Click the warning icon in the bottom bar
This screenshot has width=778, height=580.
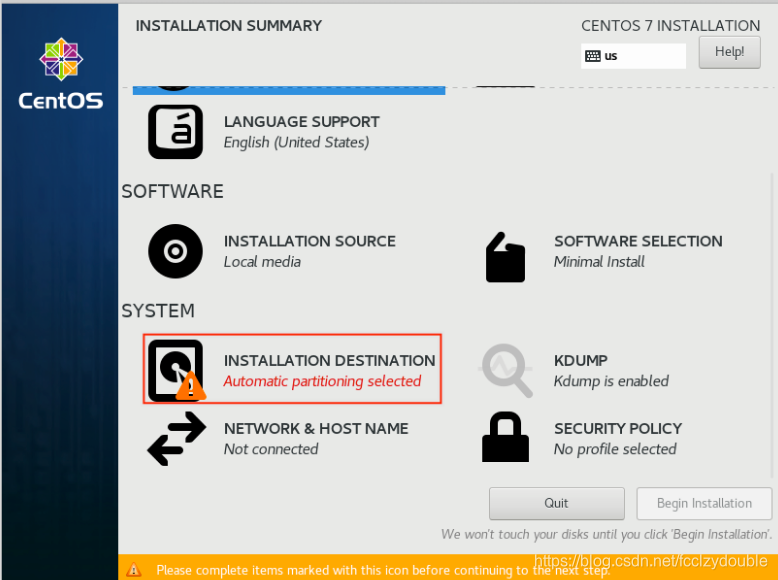pos(133,570)
